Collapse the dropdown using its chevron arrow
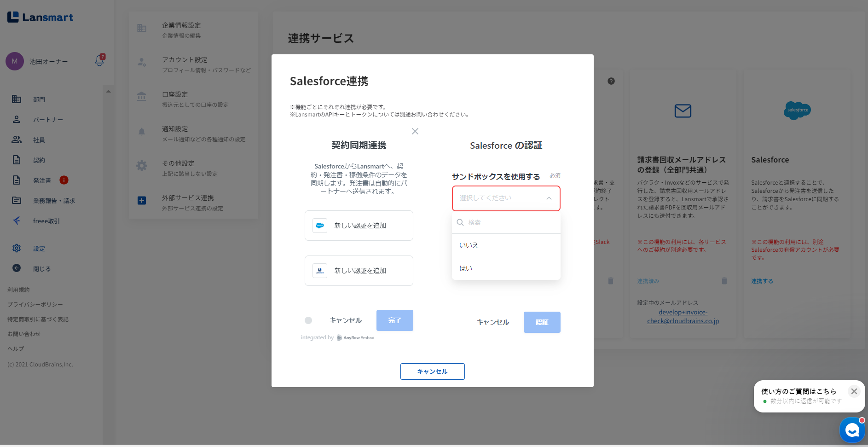The image size is (868, 447). (549, 198)
